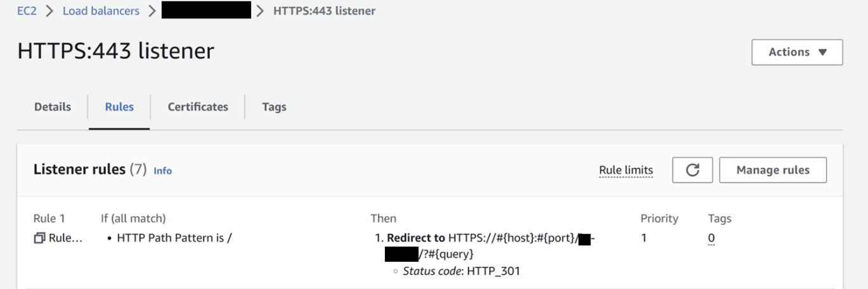Open the Info link beside Listener rules
Viewport: 868px width, 289px height.
point(163,170)
